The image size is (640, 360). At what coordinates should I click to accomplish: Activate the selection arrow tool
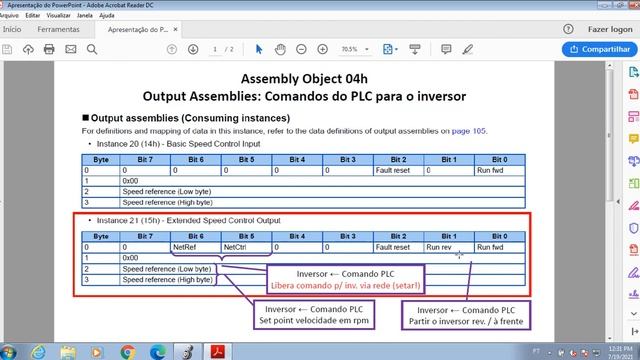point(259,49)
